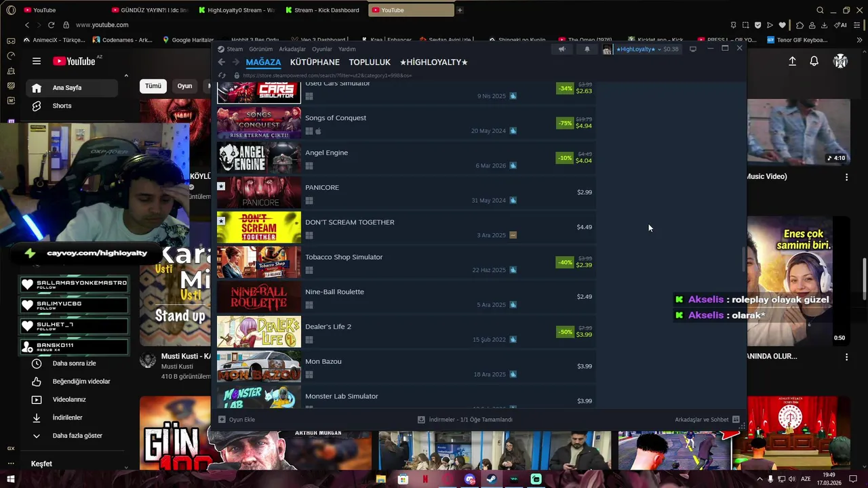The width and height of the screenshot is (868, 488).
Task: Open İndirmeler downloads status in Steam
Action: tap(465, 420)
